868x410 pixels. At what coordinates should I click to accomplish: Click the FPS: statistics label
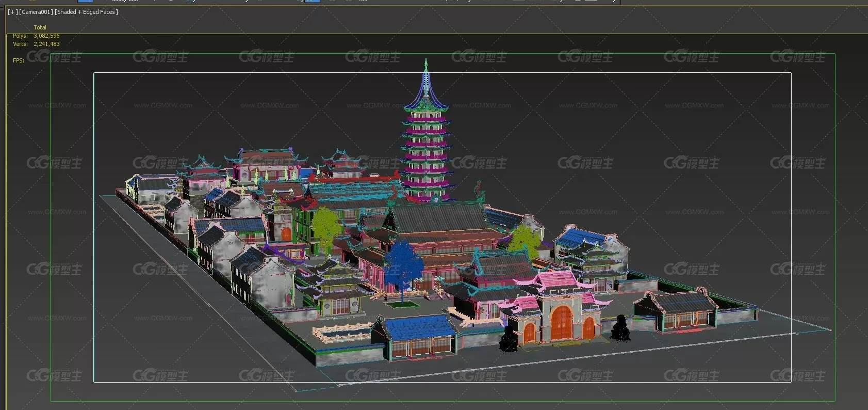click(19, 60)
